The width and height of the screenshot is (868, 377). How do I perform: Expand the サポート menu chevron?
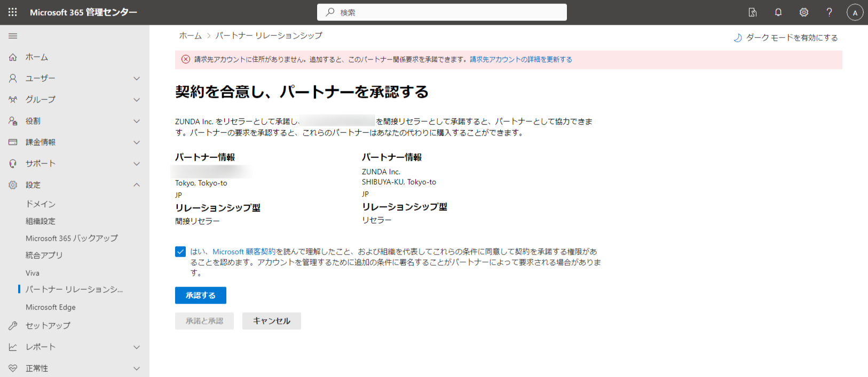(137, 164)
